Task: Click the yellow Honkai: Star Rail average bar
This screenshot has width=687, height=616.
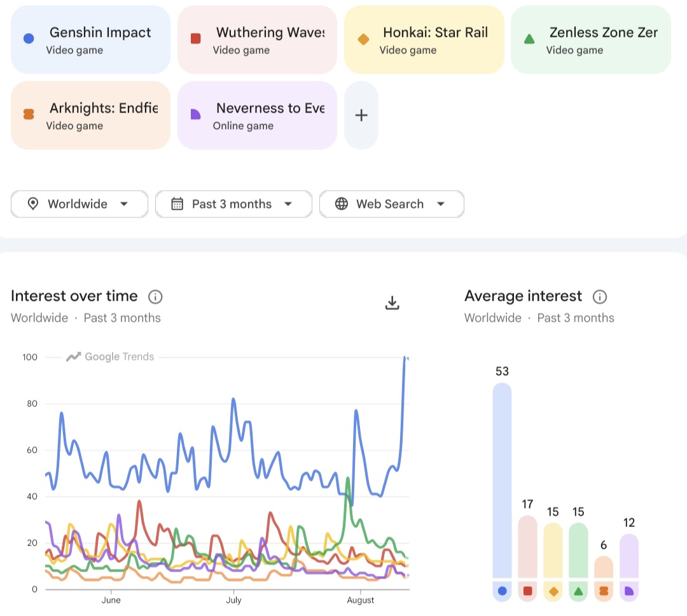Action: pyautogui.click(x=553, y=551)
